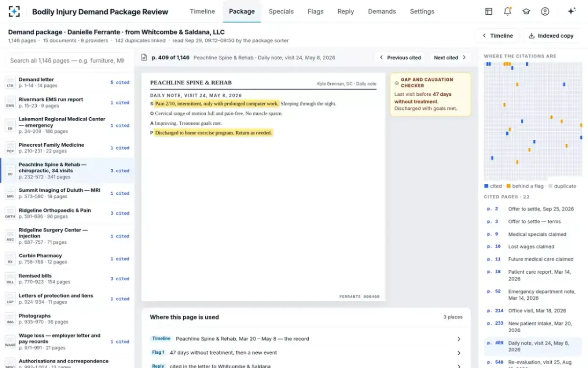Select the Corbin Pharmacy document row

(x=67, y=259)
